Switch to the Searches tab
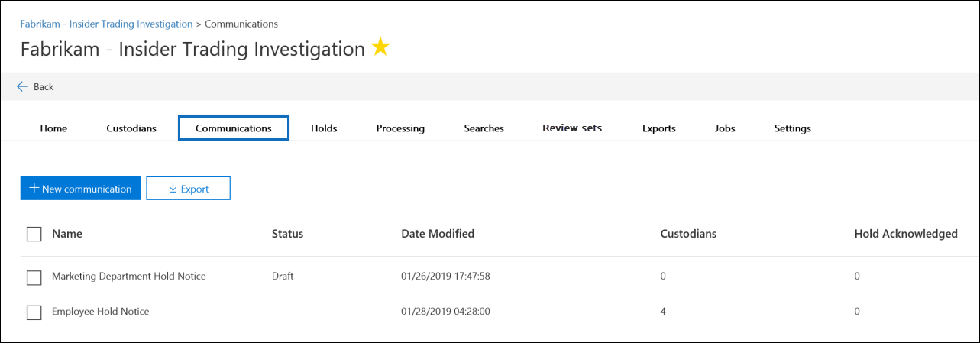The width and height of the screenshot is (980, 343). coord(484,128)
